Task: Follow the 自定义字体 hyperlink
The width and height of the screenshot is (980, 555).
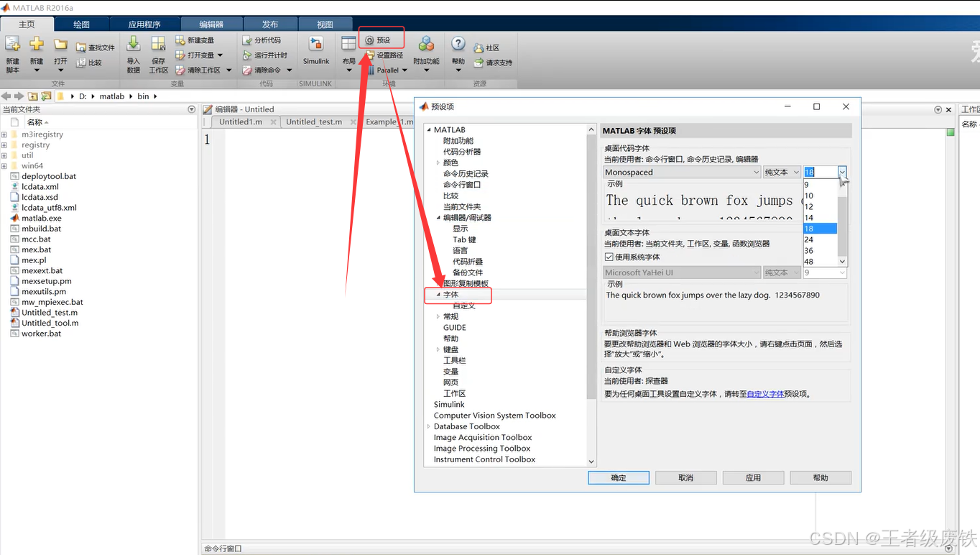Action: tap(765, 394)
